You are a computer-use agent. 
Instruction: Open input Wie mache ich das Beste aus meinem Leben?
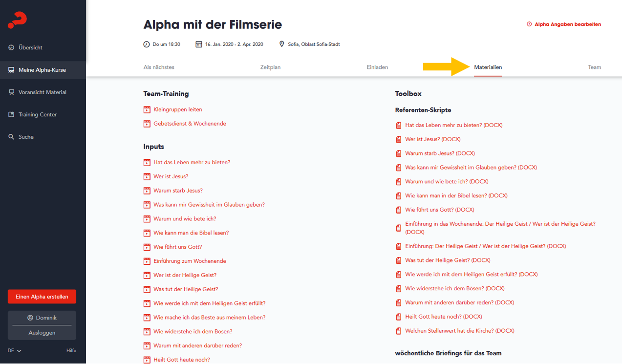click(x=210, y=318)
